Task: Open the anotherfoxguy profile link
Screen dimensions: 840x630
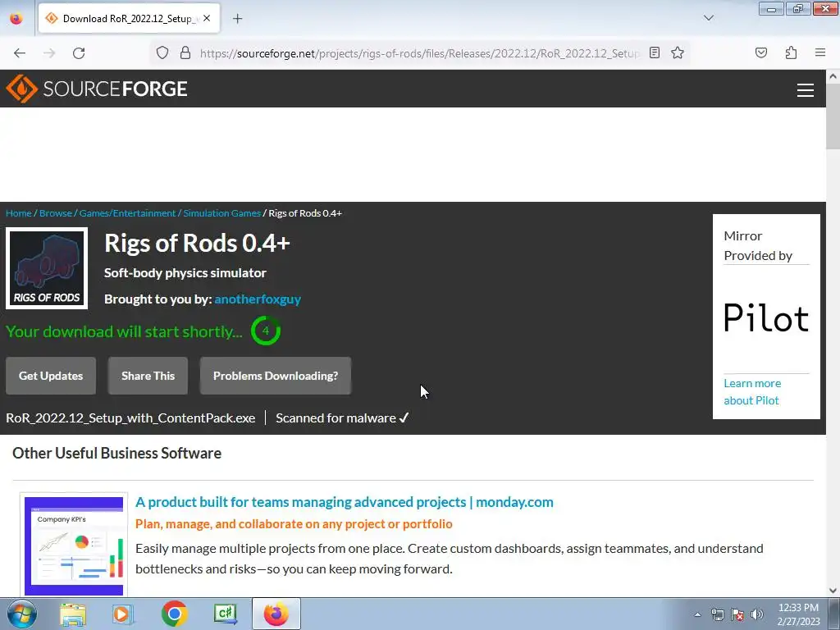Action: [x=258, y=299]
